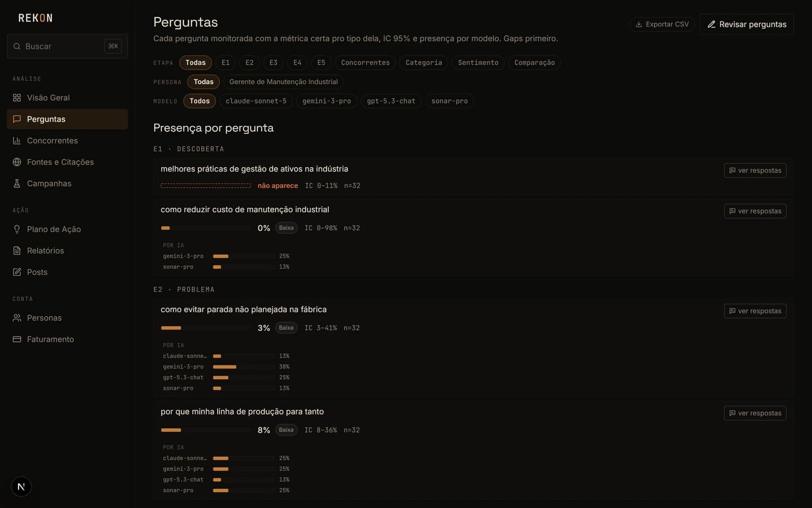Choose Gerente de Manutenção Industrial persona
The image size is (812, 508).
[x=284, y=82]
